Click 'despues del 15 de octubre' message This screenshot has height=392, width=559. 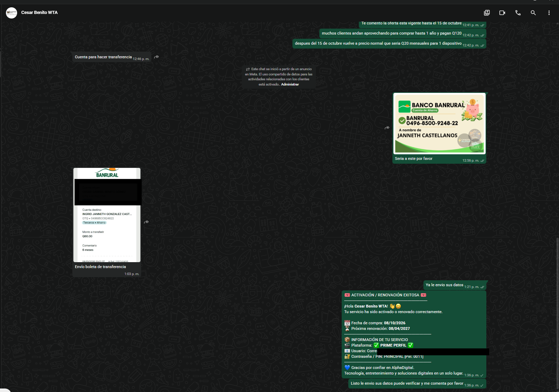378,43
